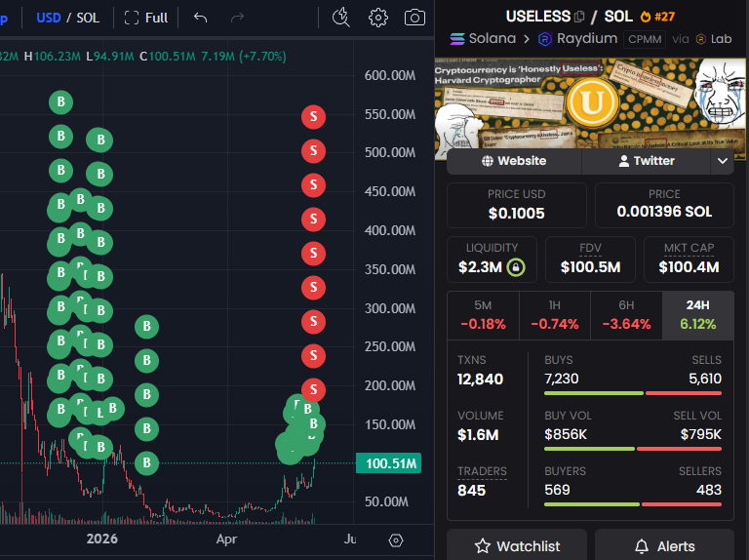
Task: Click the SELL VOL $795K value
Action: point(701,434)
